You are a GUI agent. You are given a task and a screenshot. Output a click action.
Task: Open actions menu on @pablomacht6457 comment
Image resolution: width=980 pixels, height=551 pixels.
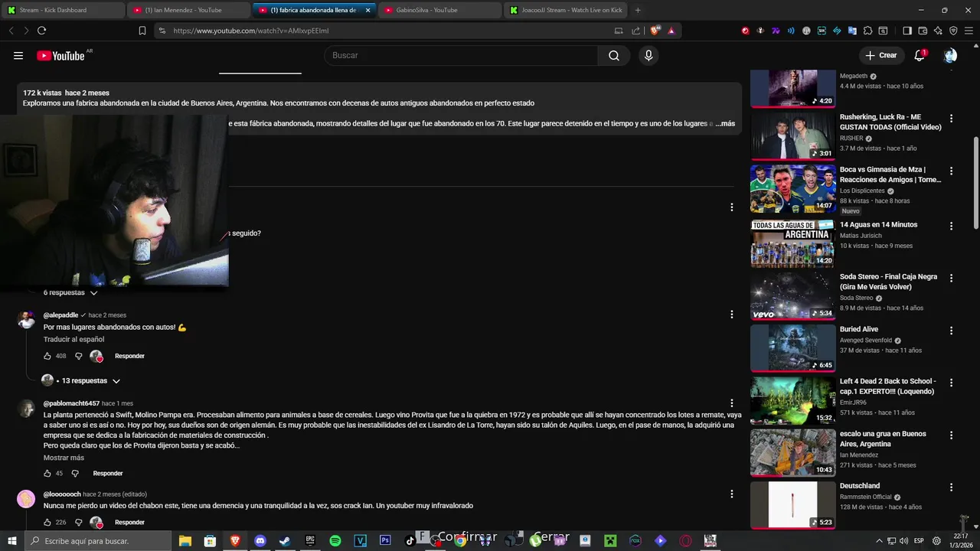pyautogui.click(x=732, y=403)
